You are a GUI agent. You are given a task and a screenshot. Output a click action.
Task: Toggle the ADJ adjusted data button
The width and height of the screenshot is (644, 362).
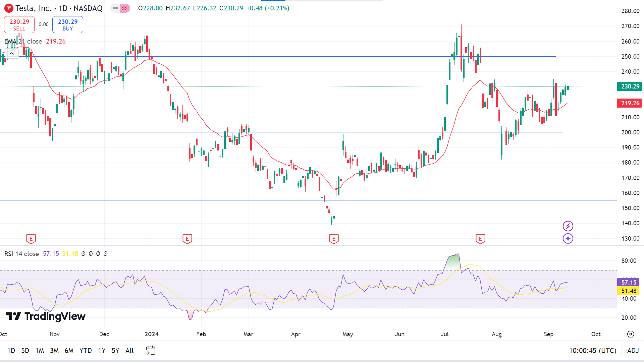(x=633, y=351)
